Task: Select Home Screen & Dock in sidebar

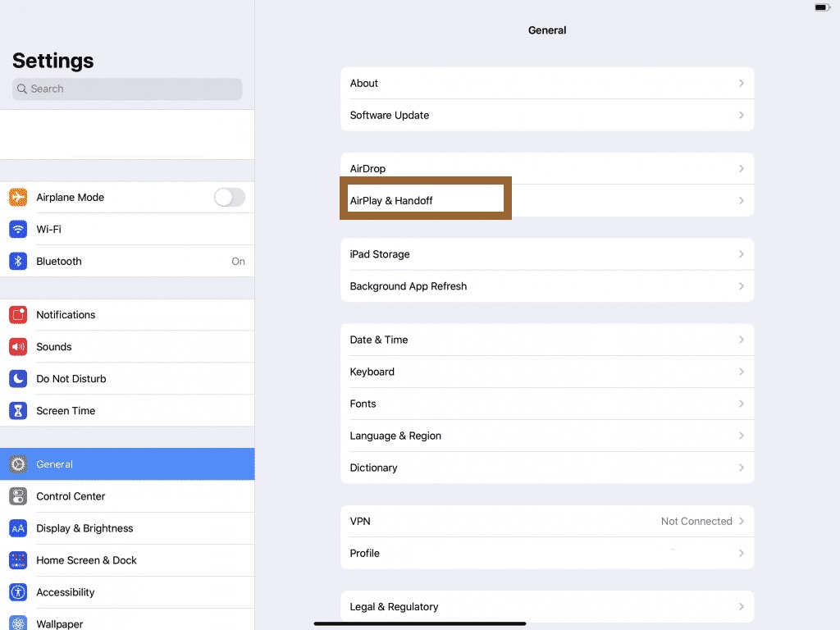Action: [x=86, y=560]
